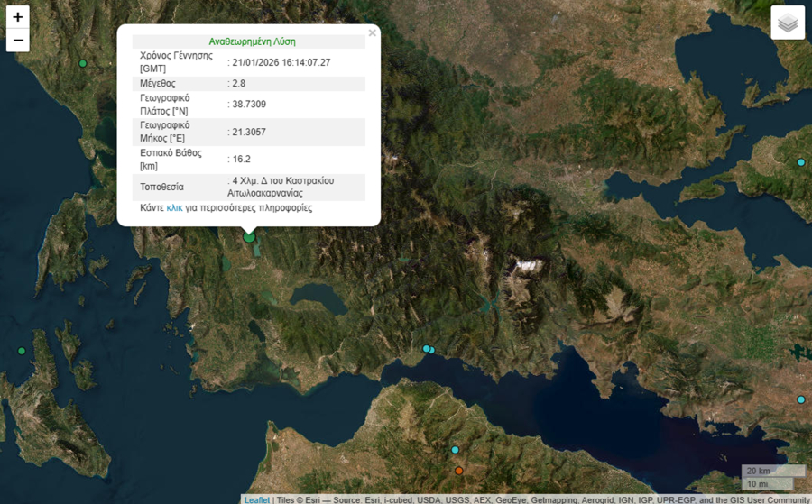Select the green marker on the western island

(22, 351)
